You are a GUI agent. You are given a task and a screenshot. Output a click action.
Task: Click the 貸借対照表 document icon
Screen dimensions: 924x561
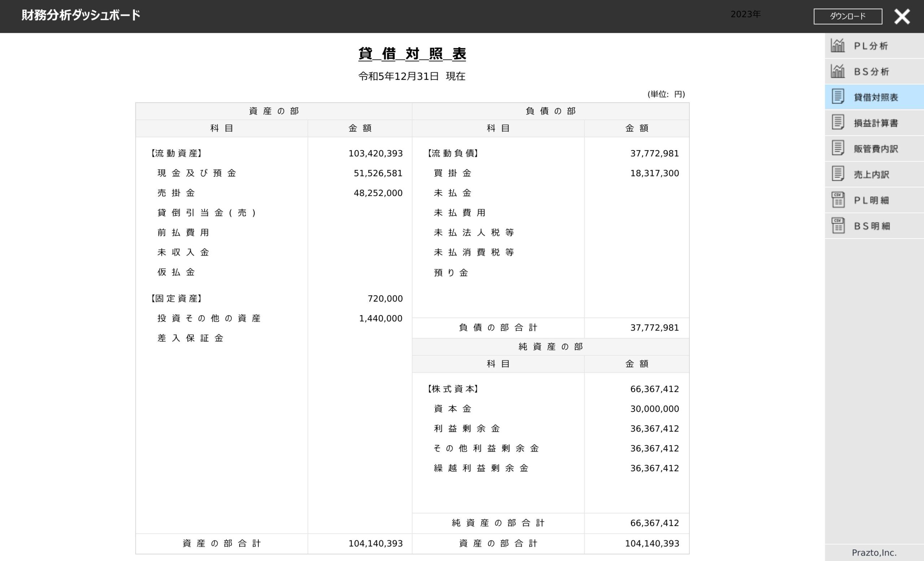coord(838,97)
